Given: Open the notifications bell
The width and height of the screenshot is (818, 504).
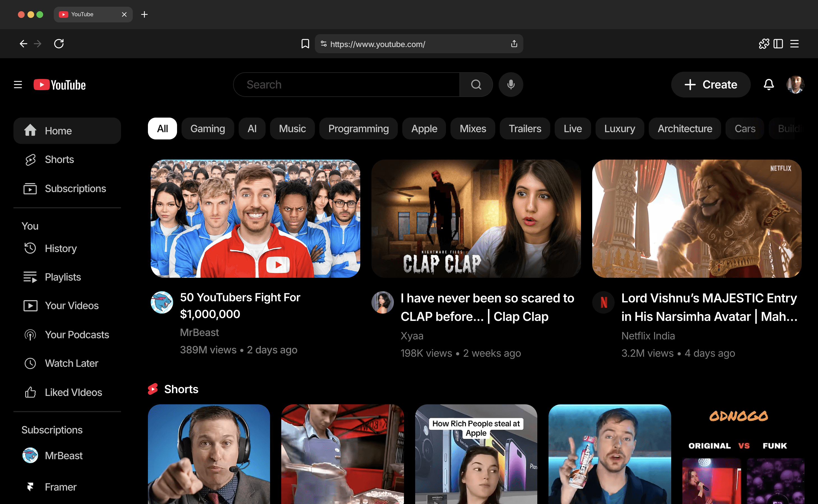Looking at the screenshot, I should pos(769,85).
